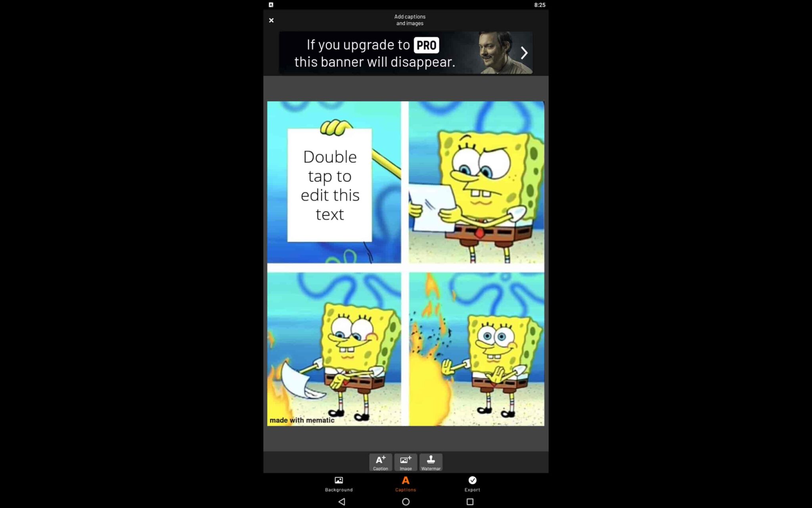Double-tap editable caption text field
The image size is (812, 508).
tap(329, 185)
